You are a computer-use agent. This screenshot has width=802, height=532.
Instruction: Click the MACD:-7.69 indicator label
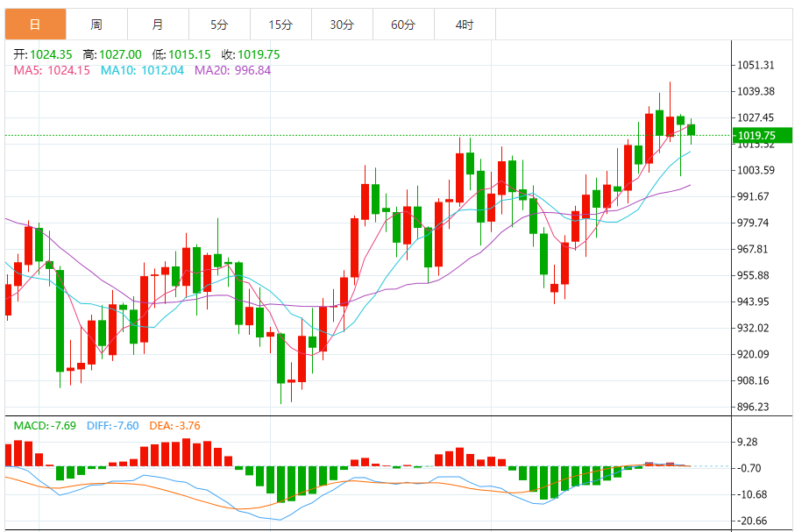[45, 426]
